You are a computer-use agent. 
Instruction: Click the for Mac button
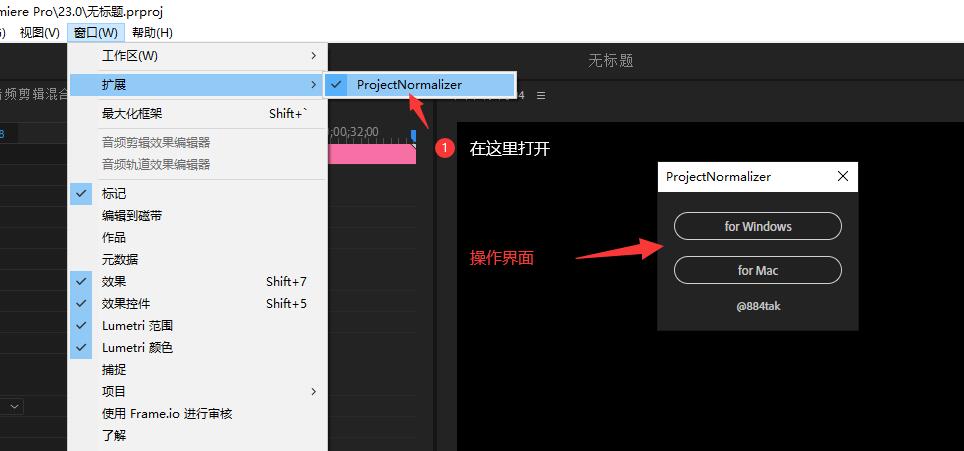pos(757,270)
